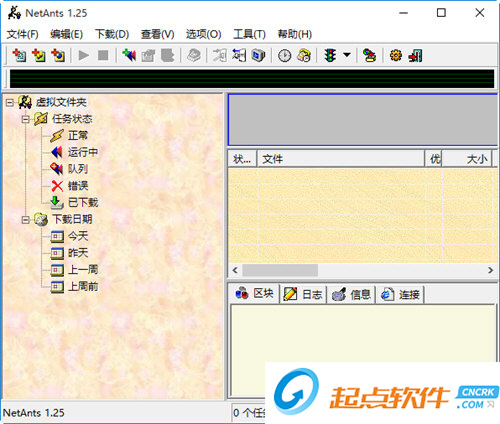Open the orange gear options icon
This screenshot has width=500, height=424.
click(x=396, y=55)
